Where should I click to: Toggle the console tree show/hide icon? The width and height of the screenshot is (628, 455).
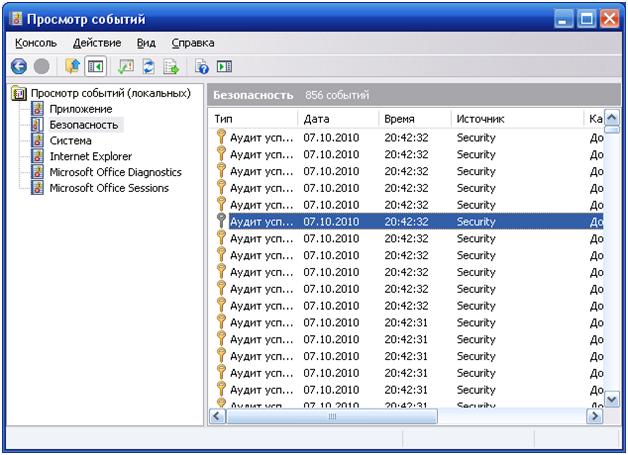[96, 66]
